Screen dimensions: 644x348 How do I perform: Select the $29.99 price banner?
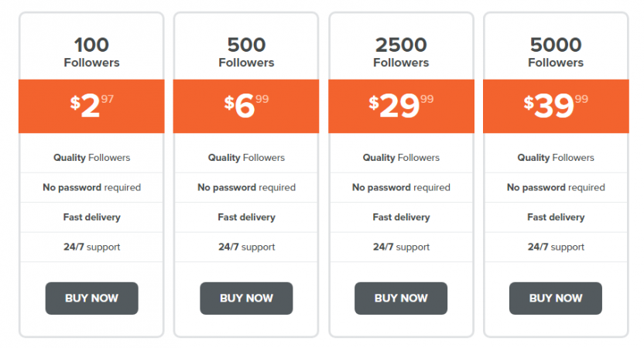[401, 106]
